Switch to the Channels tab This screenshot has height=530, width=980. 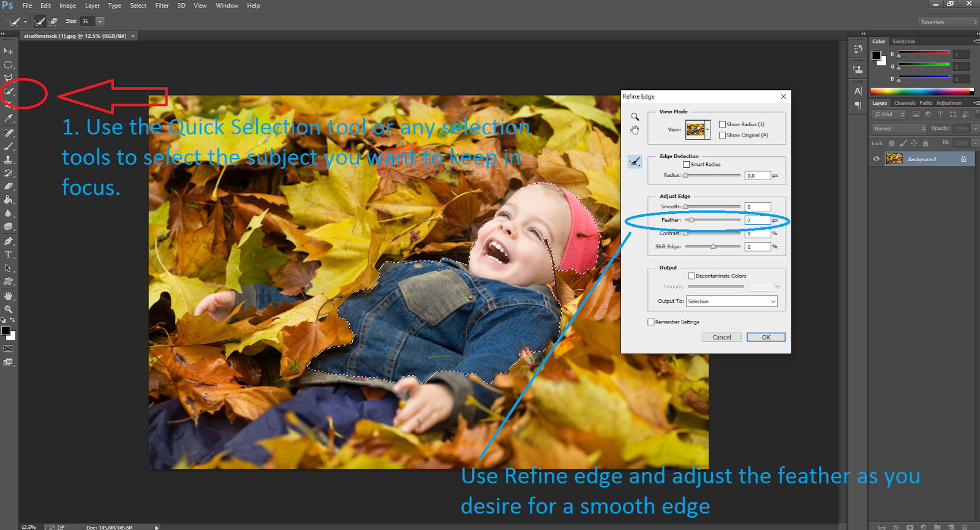pyautogui.click(x=904, y=103)
